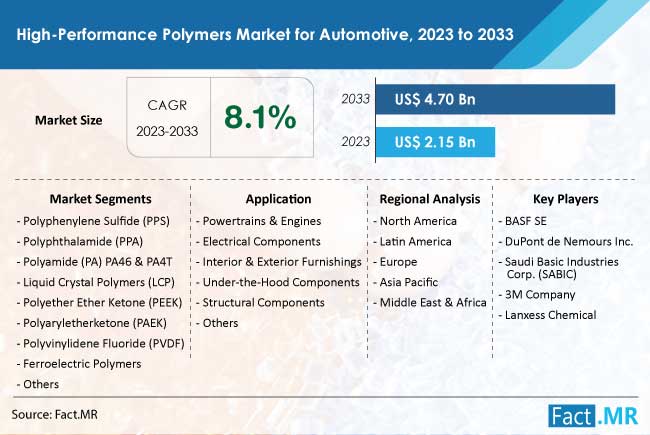
Task: Click the 2033 year label
Action: click(356, 99)
